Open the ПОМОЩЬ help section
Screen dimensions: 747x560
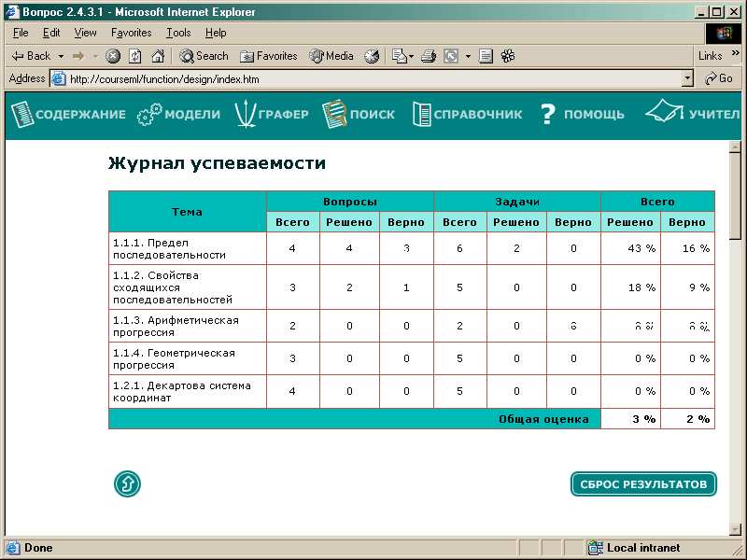[x=582, y=115]
